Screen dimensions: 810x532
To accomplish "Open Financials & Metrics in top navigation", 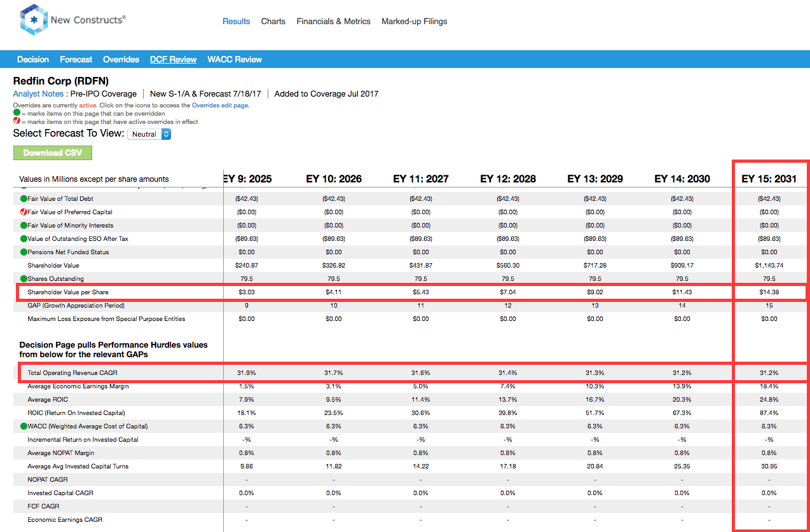I will point(333,21).
